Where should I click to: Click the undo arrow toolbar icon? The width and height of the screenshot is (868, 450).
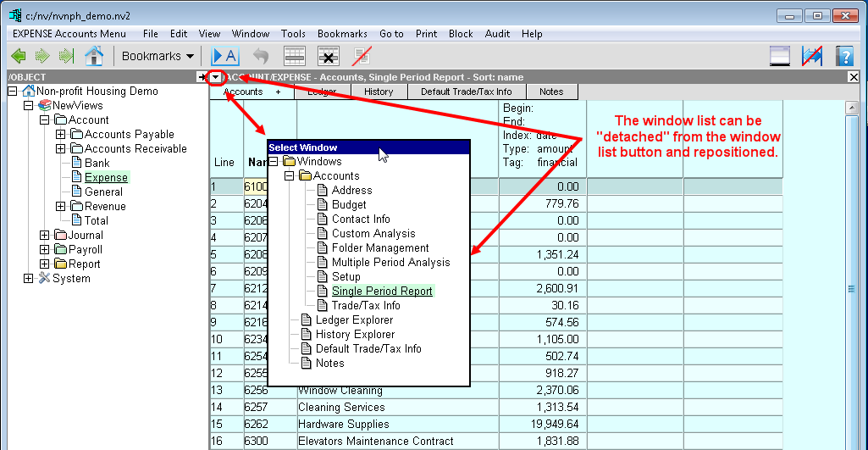pyautogui.click(x=261, y=57)
